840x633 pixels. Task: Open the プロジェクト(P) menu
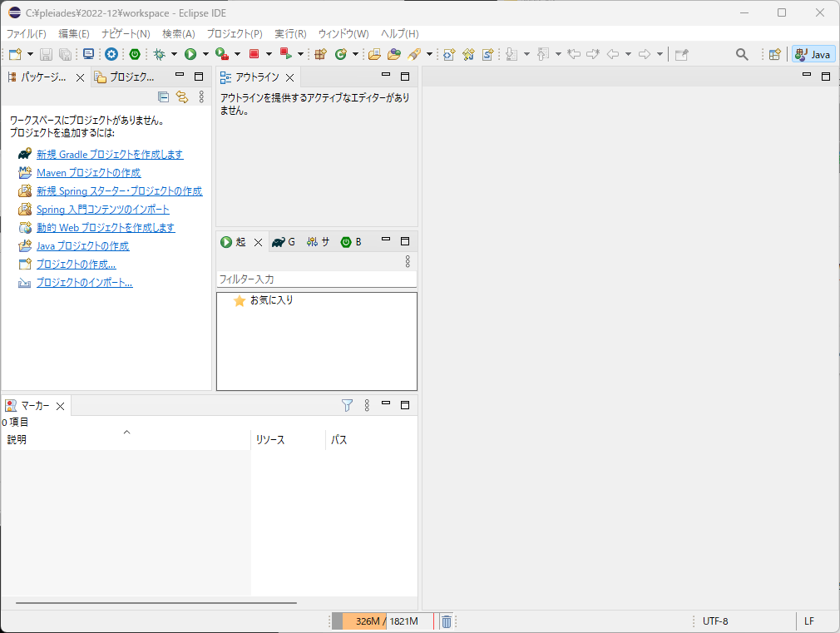point(235,34)
